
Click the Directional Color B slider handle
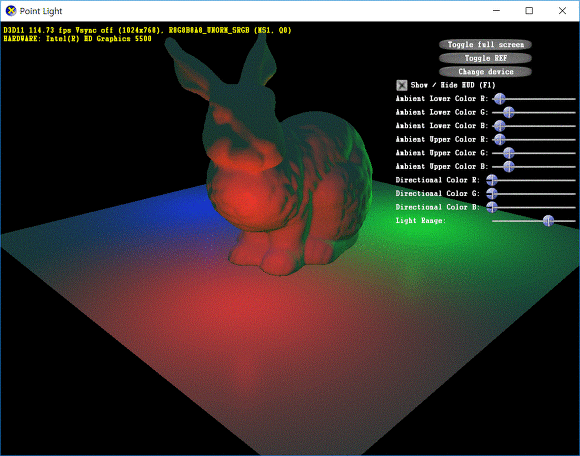[x=492, y=207]
